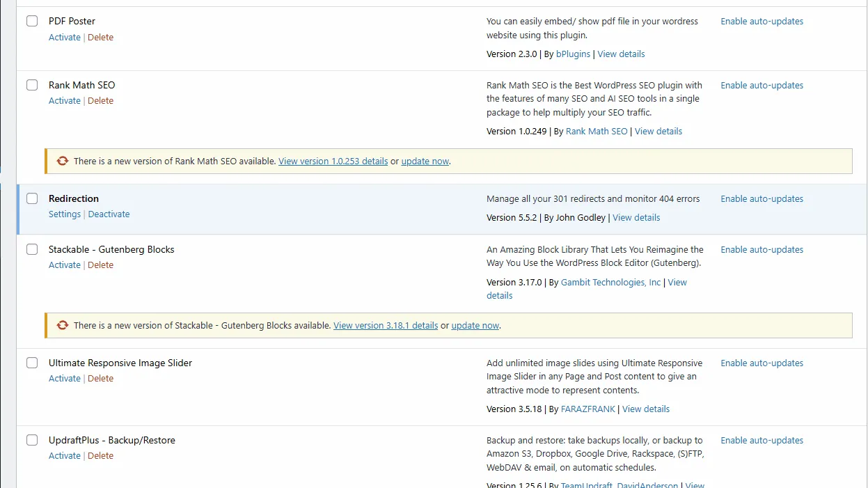Click the update icon in the Rank Math notice
Viewport: 868px width, 488px height.
[x=62, y=160]
